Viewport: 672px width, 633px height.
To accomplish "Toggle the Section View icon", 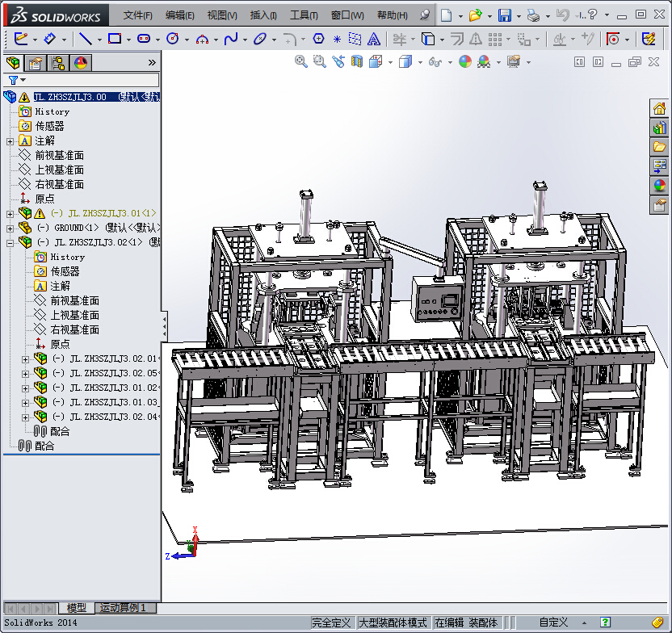I will 356,61.
